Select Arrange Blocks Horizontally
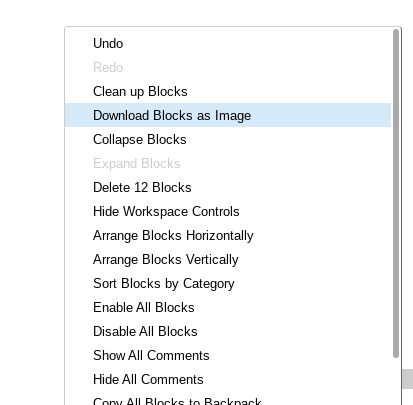 (228, 235)
